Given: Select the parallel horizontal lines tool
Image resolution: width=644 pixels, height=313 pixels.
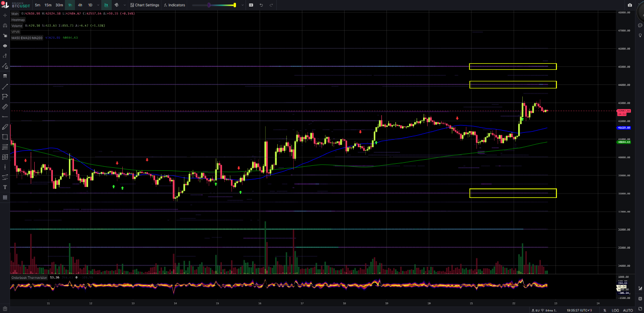Looking at the screenshot, I should [x=5, y=147].
